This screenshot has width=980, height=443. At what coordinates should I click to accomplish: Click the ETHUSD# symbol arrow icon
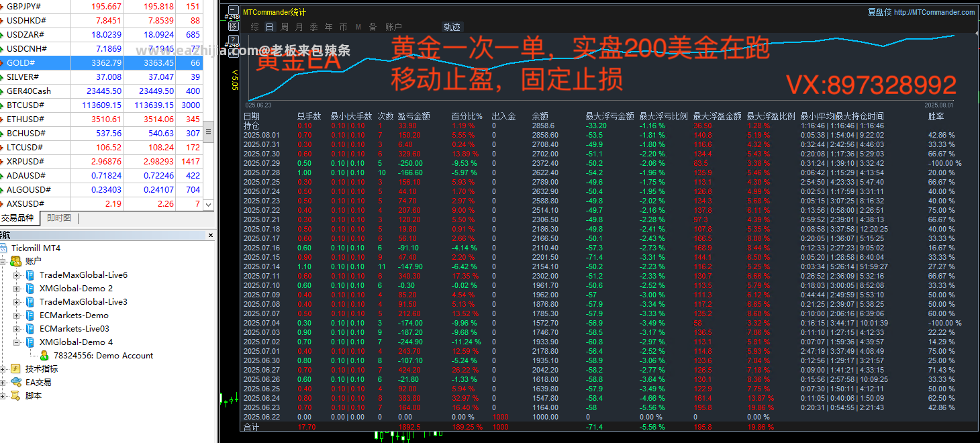pyautogui.click(x=1, y=119)
